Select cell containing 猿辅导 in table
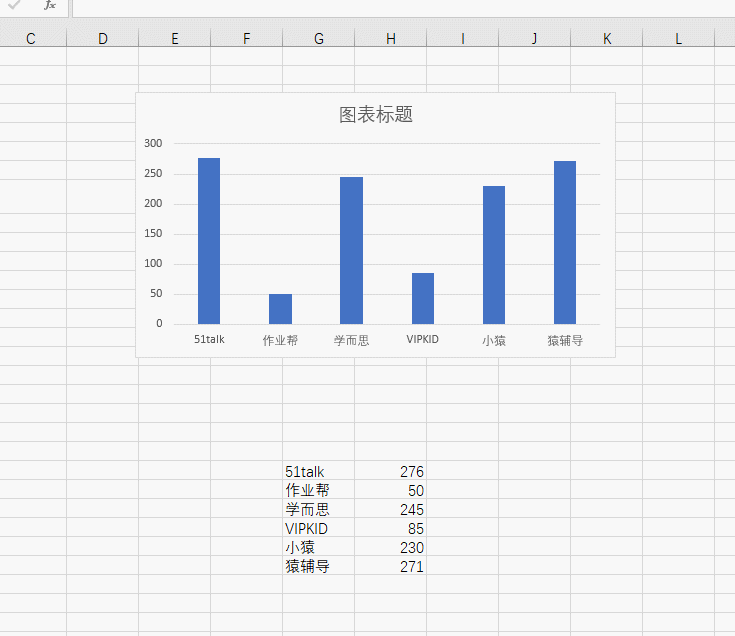 tap(319, 567)
